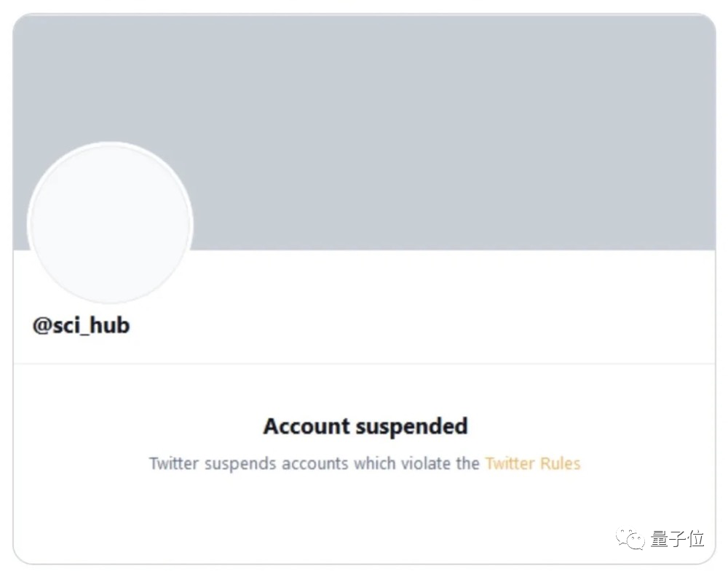Viewport: 728px width, 571px height.
Task: Click the "位" character in the watermark
Action: click(x=696, y=539)
